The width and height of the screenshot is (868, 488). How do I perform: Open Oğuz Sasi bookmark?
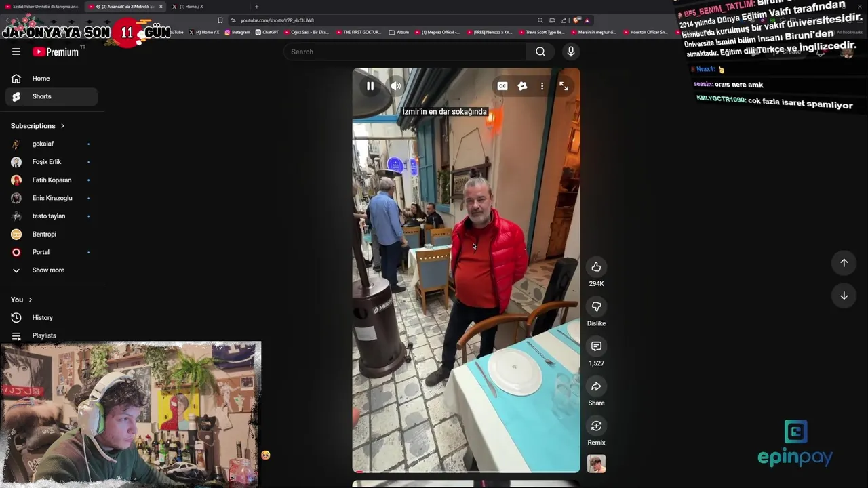[x=307, y=32]
